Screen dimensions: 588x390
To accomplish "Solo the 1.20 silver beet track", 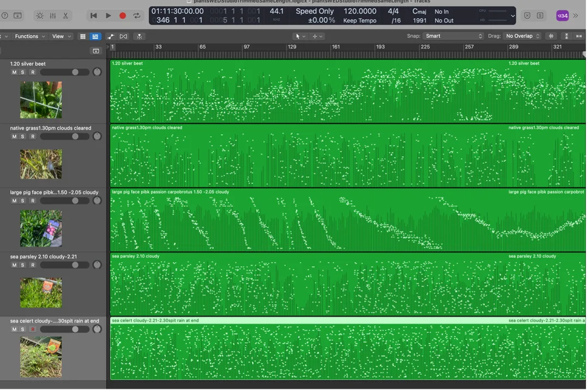I will coord(22,72).
